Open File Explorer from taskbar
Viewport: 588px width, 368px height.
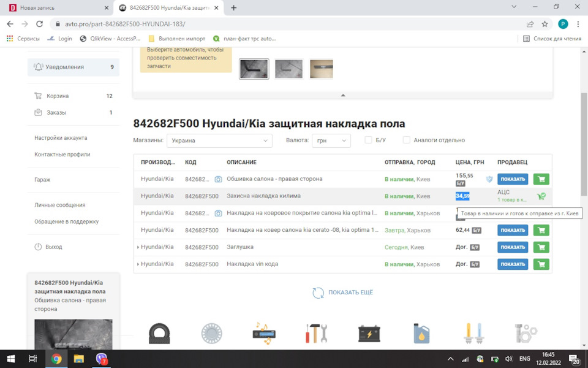(79, 359)
